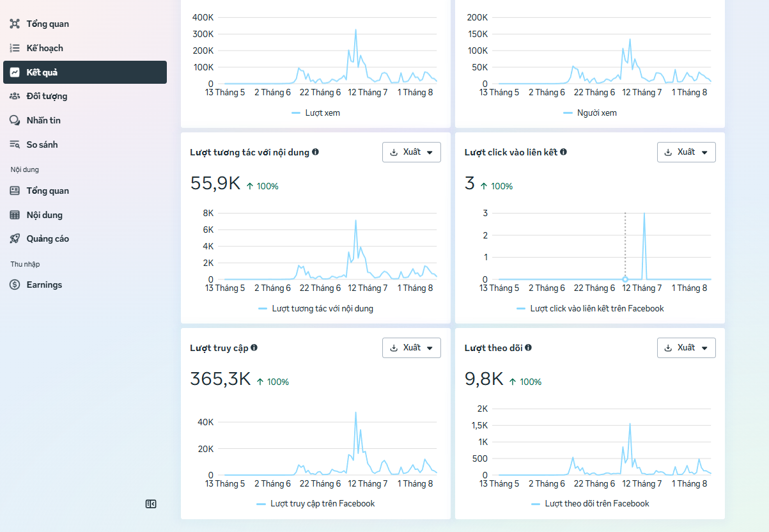Viewport: 769px width, 532px height.
Task: Open the Earnings page
Action: (x=85, y=285)
